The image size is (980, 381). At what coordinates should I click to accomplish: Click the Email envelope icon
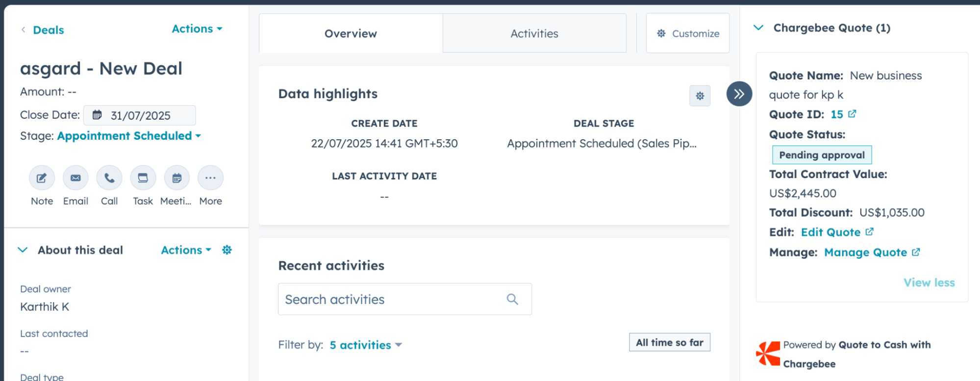click(75, 178)
